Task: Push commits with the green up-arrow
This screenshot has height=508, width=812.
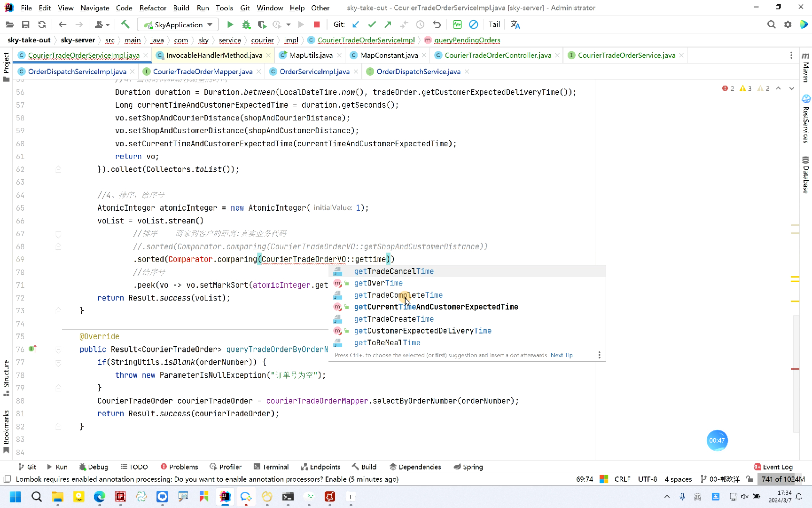Action: [388, 24]
